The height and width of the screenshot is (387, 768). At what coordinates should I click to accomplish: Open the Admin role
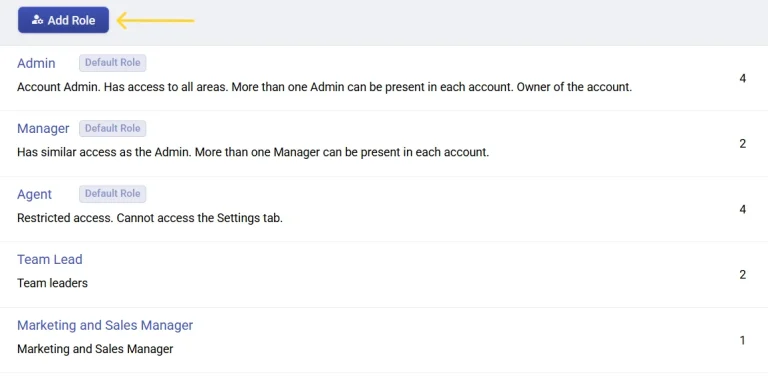point(36,63)
